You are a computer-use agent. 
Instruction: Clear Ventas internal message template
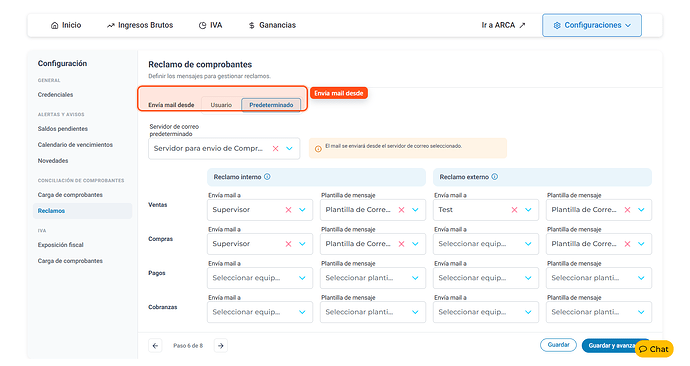[x=401, y=210]
